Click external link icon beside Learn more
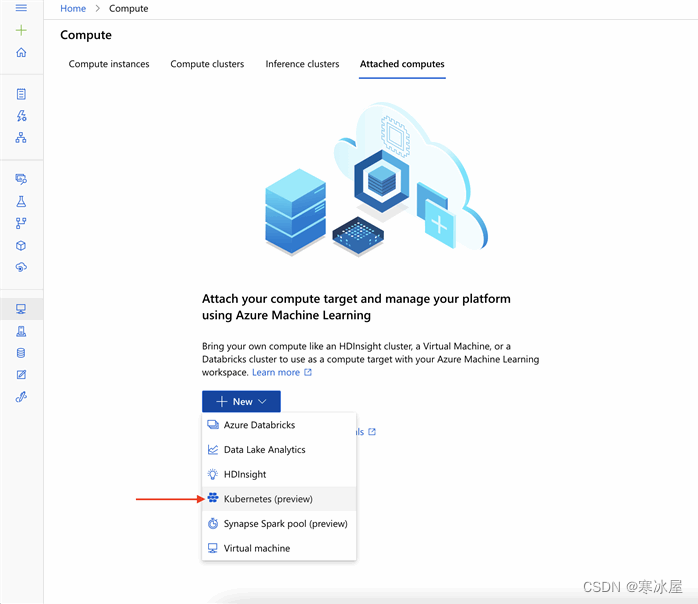Screen dimensions: 698x604 point(308,372)
